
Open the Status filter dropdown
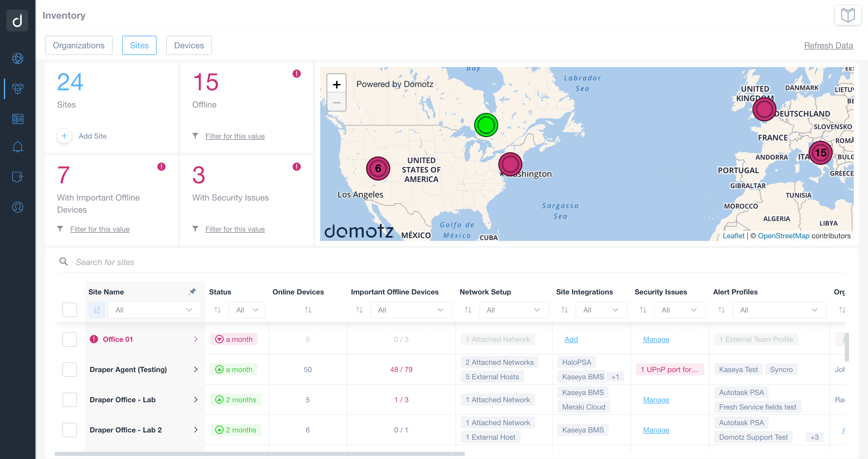point(247,310)
